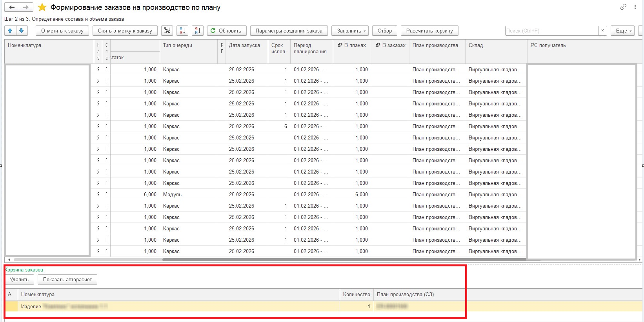Clear the search field with x
The width and height of the screenshot is (644, 322).
pos(603,31)
